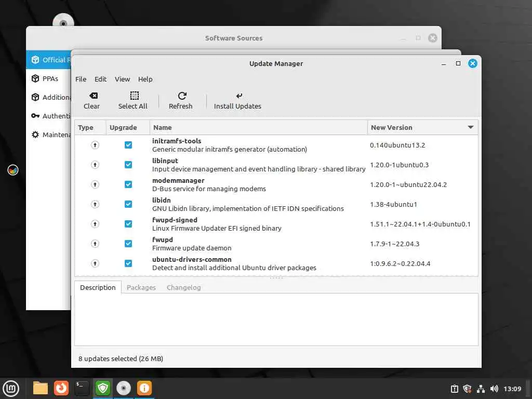532x399 pixels.
Task: Click the Software Sources window title bar
Action: click(x=233, y=38)
